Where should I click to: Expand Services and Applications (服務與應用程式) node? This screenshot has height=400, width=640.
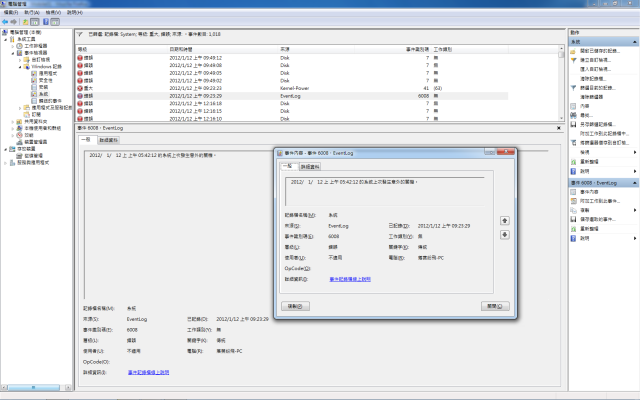[x=6, y=162]
